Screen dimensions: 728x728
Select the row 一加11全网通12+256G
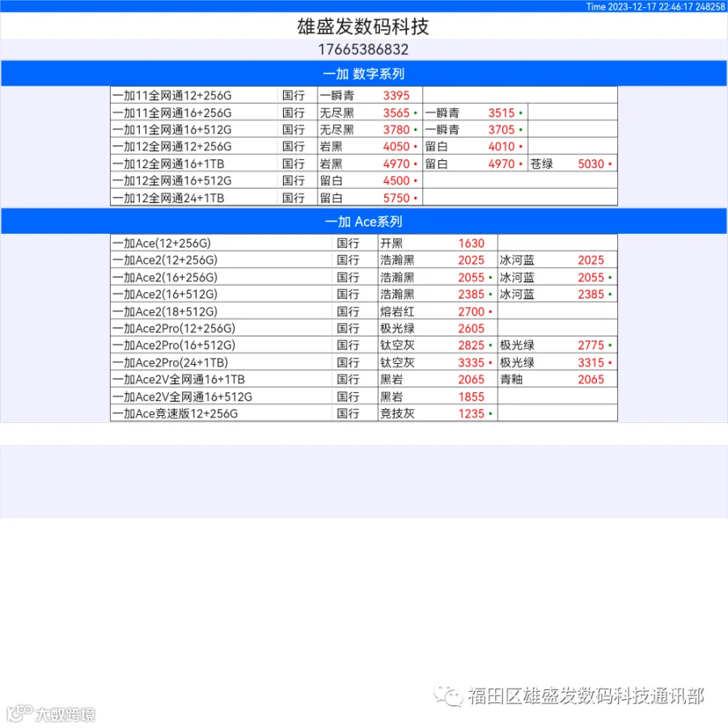(364, 95)
